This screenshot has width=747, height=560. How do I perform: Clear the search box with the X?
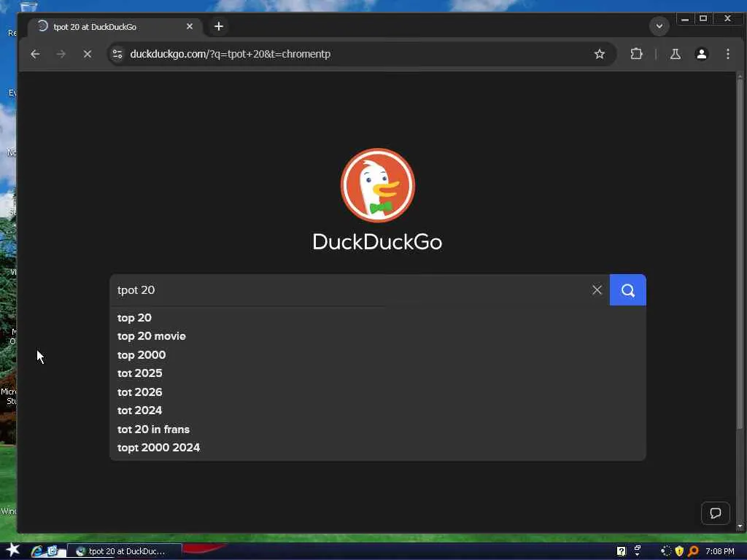[597, 290]
